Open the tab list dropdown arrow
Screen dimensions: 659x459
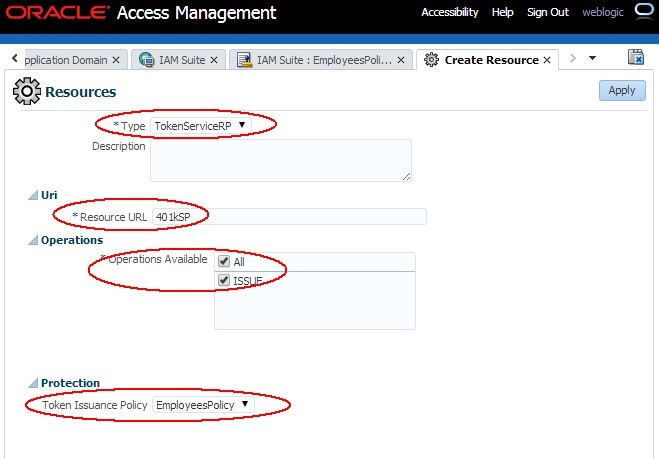pos(592,58)
